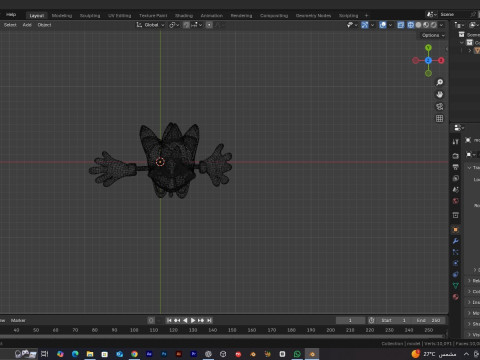Open the green Object Data properties tab
The width and height of the screenshot is (480, 360).
point(455,286)
